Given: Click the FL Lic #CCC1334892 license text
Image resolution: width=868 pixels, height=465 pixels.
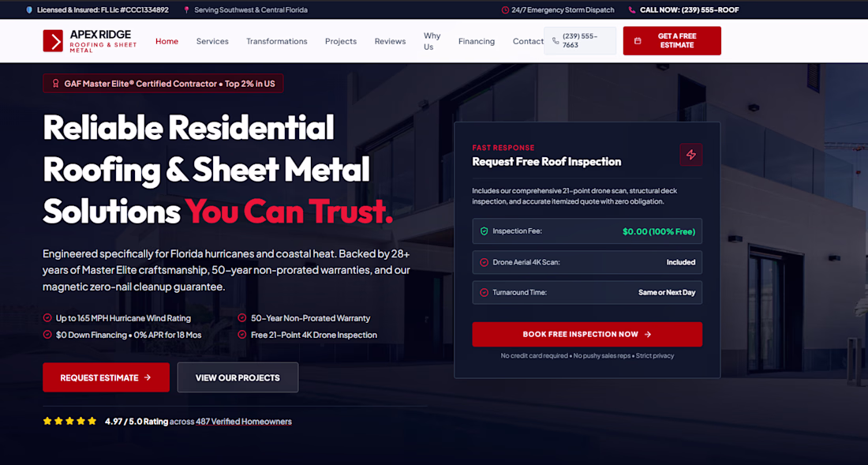Looking at the screenshot, I should pyautogui.click(x=134, y=10).
